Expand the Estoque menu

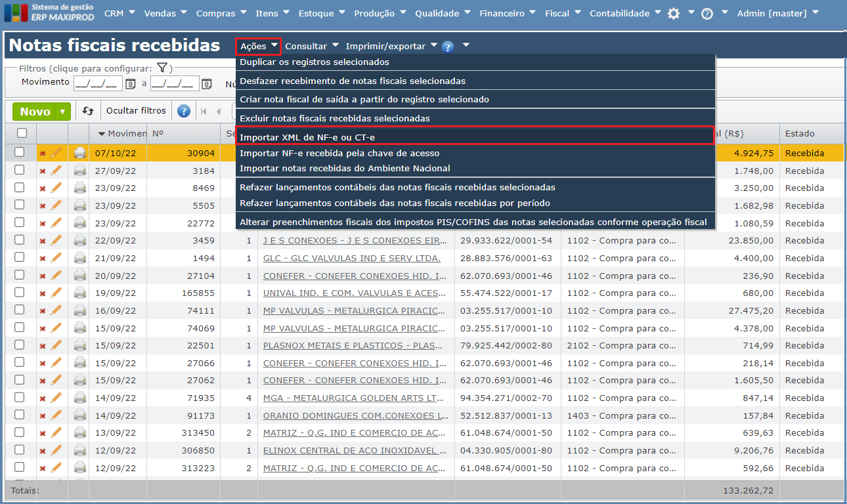pyautogui.click(x=322, y=13)
